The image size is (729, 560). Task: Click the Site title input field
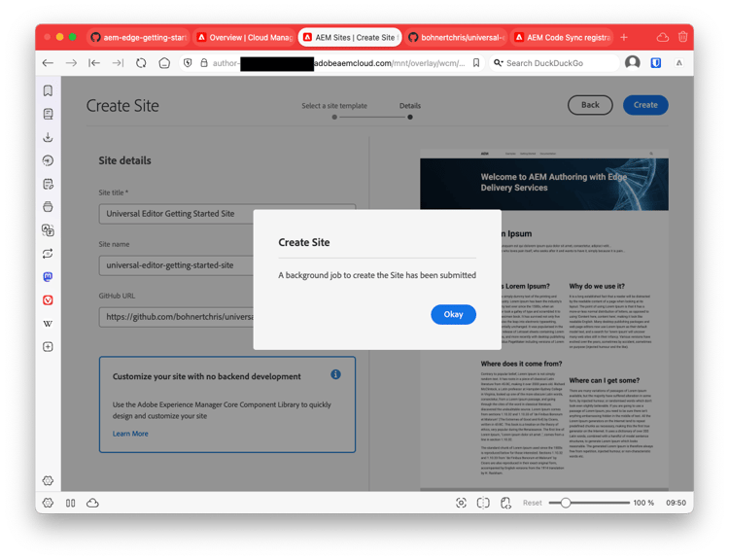click(x=226, y=214)
